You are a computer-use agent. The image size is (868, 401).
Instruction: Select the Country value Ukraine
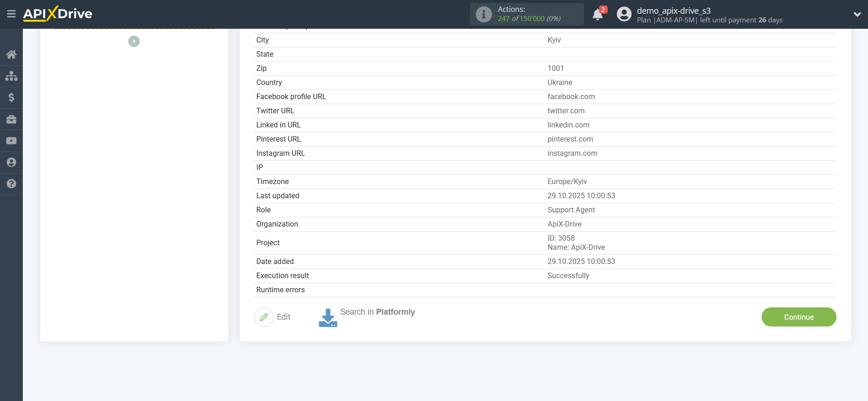[560, 83]
